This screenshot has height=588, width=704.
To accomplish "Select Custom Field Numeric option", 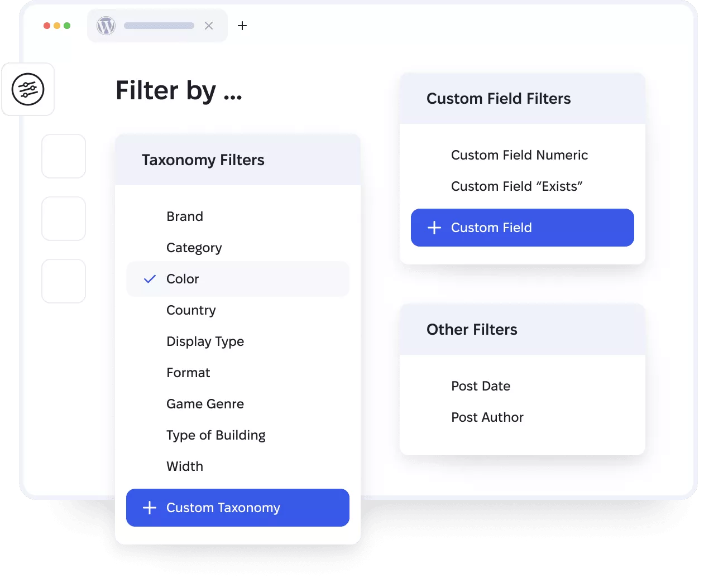I will point(519,155).
